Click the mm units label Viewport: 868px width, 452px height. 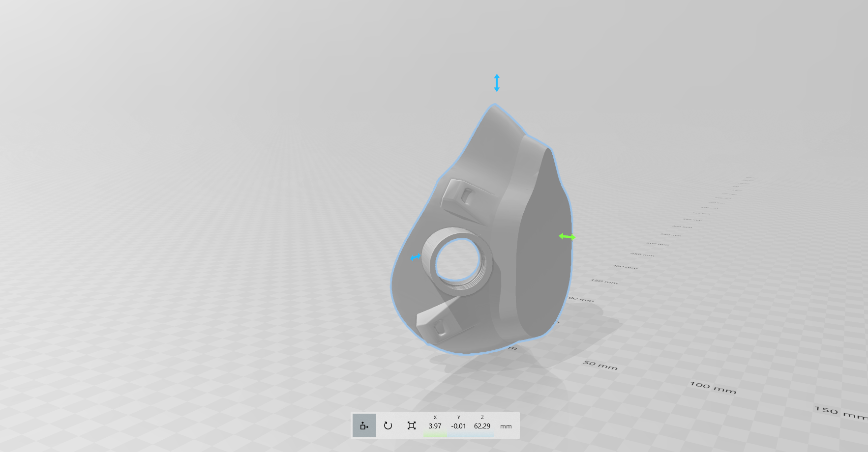click(x=506, y=426)
